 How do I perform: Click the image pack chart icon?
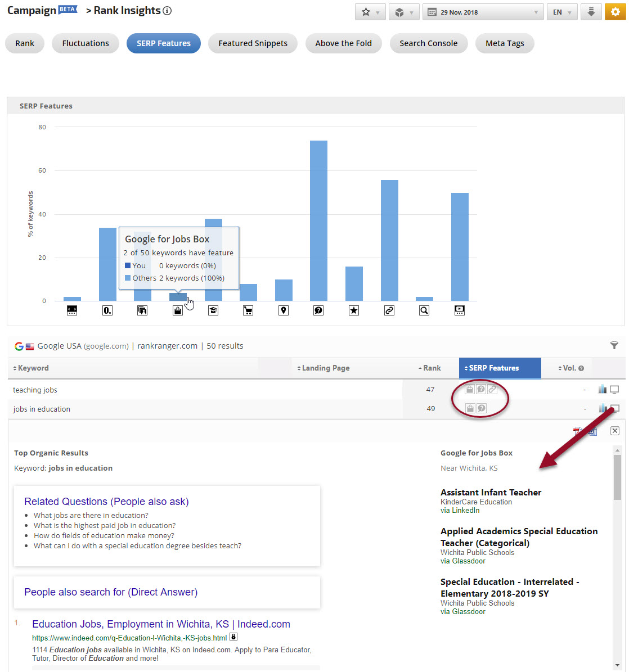142,310
